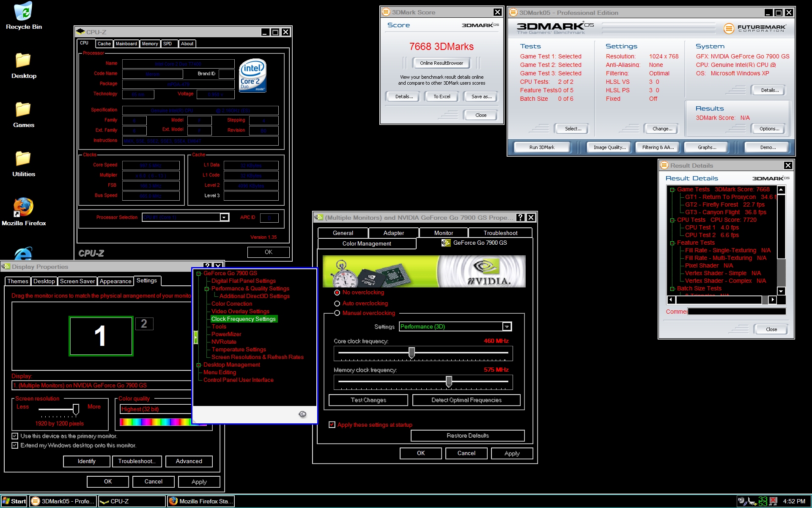Collapse Feature Tests node in Result Details
Viewport: 812px width, 508px height.
click(x=672, y=243)
